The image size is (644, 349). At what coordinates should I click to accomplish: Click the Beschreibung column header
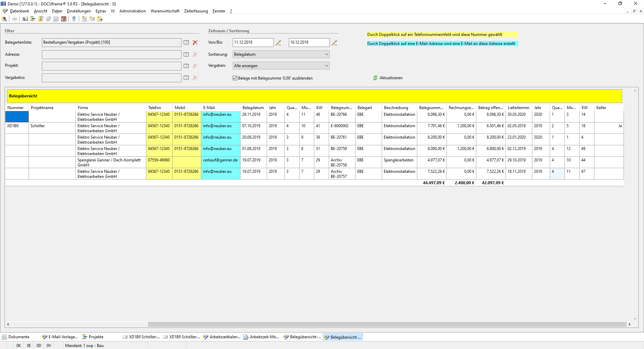[x=399, y=108]
